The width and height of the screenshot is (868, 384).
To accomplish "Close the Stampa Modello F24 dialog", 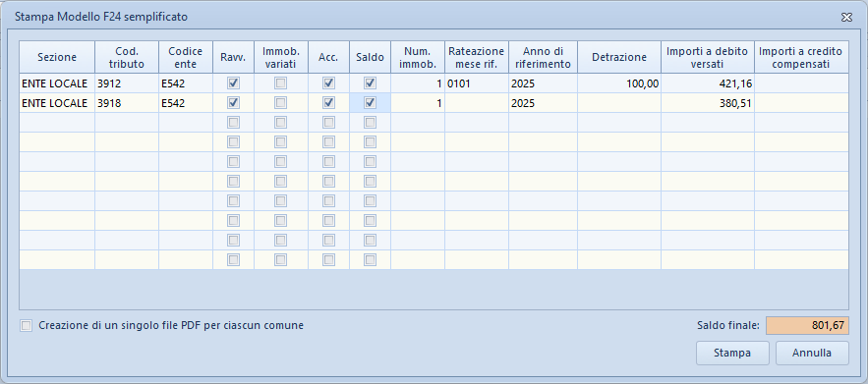I will coord(845,17).
